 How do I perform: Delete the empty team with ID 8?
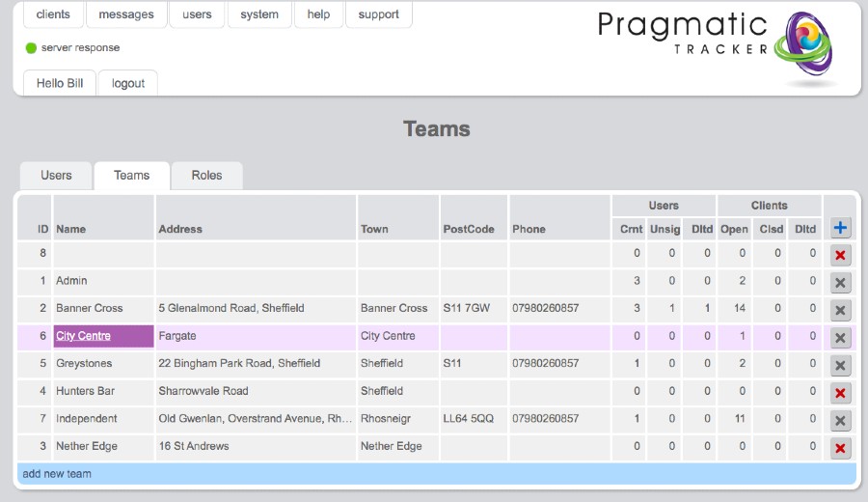[x=840, y=255]
